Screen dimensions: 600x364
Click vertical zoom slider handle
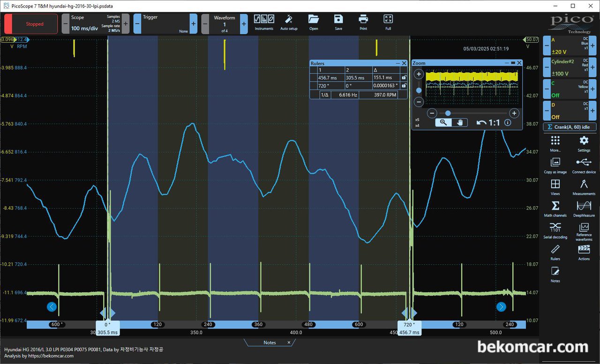pos(419,90)
